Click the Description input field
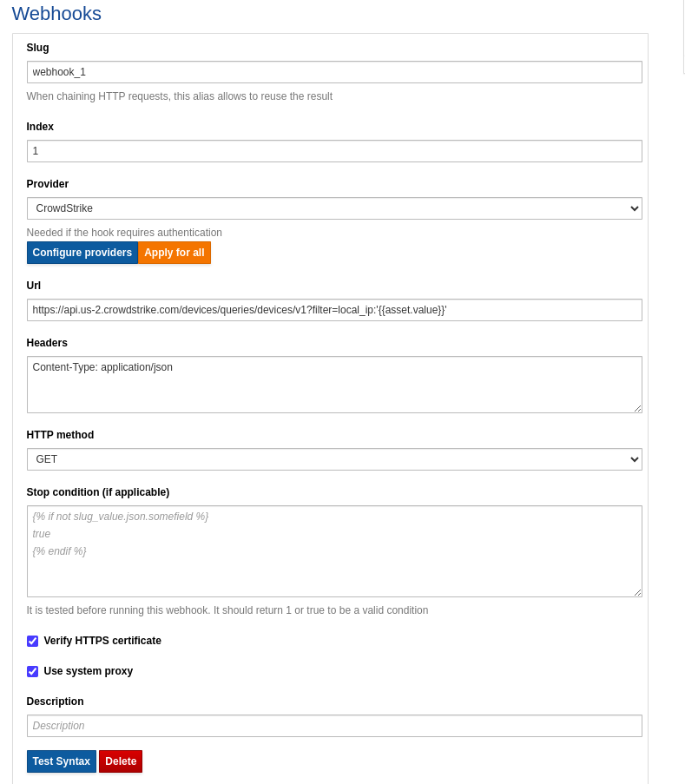685x784 pixels. pos(333,726)
